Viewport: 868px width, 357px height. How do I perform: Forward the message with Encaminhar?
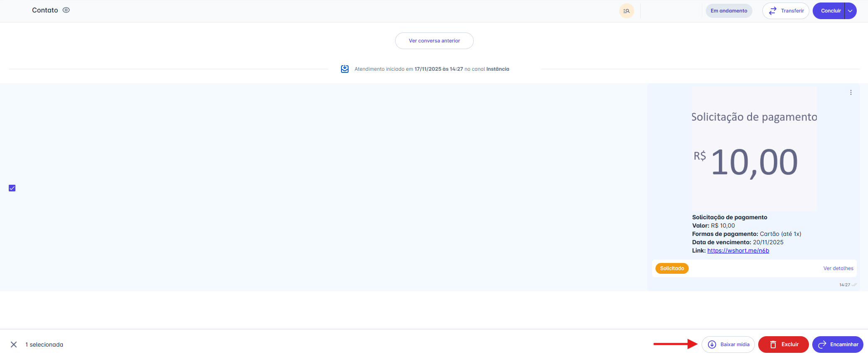(838, 345)
